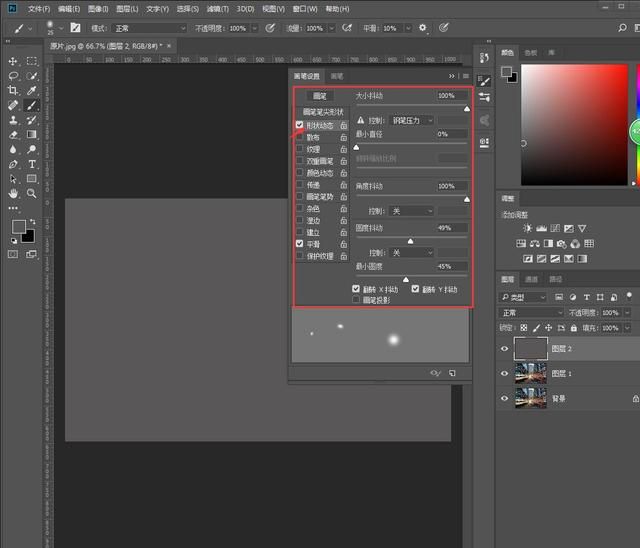The height and width of the screenshot is (548, 640).
Task: Select the Pen tool
Action: pyautogui.click(x=13, y=164)
